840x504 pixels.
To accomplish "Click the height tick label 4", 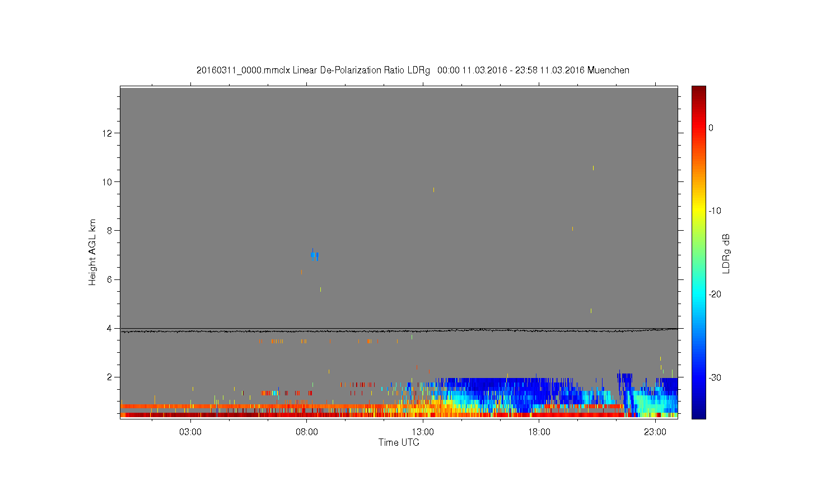I will 110,328.
